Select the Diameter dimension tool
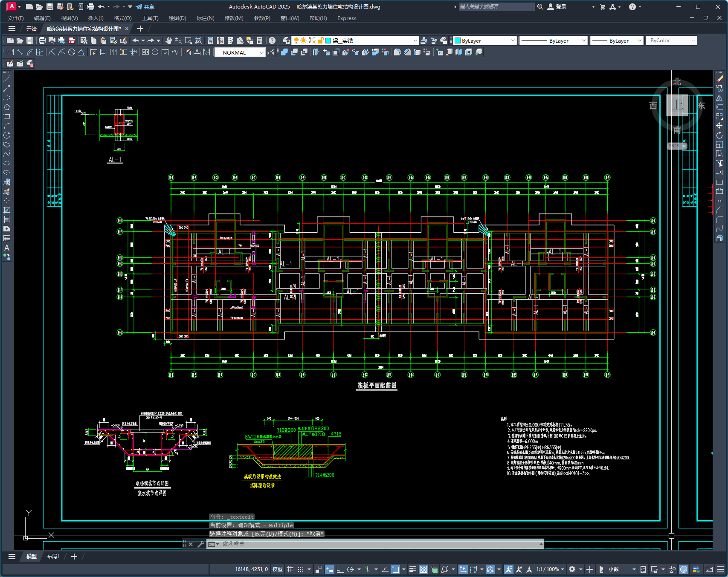This screenshot has height=577, width=728. pyautogui.click(x=72, y=52)
